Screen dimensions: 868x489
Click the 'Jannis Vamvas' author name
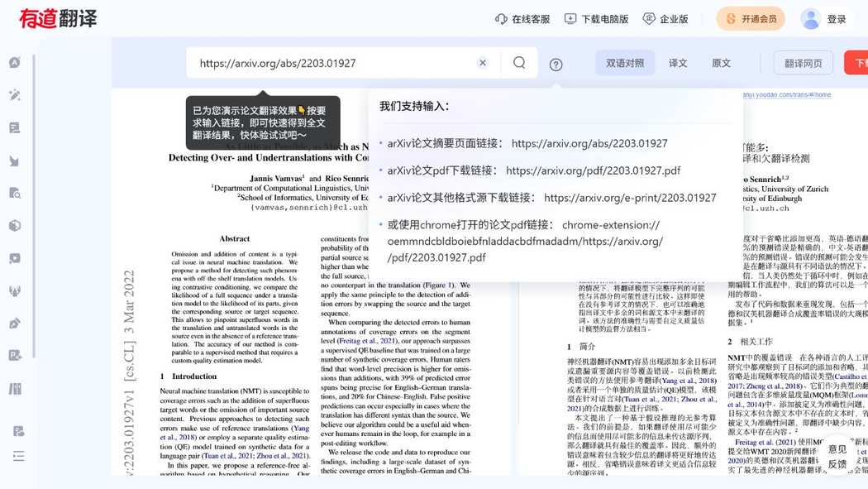(x=275, y=179)
